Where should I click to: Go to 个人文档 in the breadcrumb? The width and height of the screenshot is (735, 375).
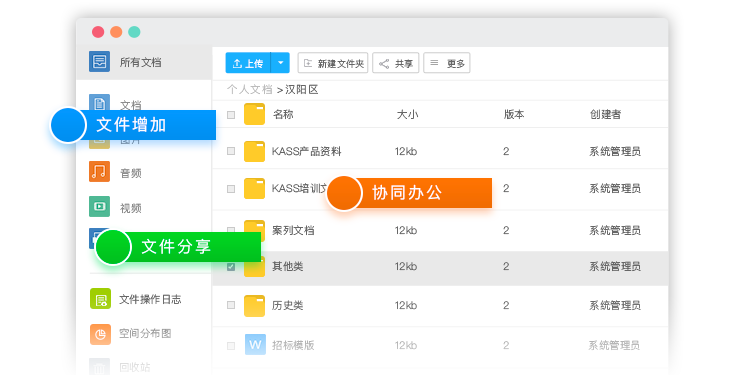249,90
